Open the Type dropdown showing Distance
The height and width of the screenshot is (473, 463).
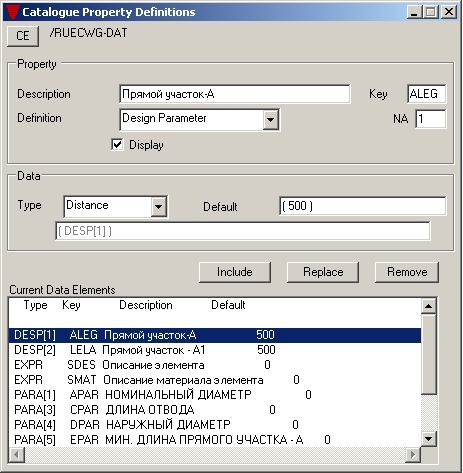pos(158,207)
